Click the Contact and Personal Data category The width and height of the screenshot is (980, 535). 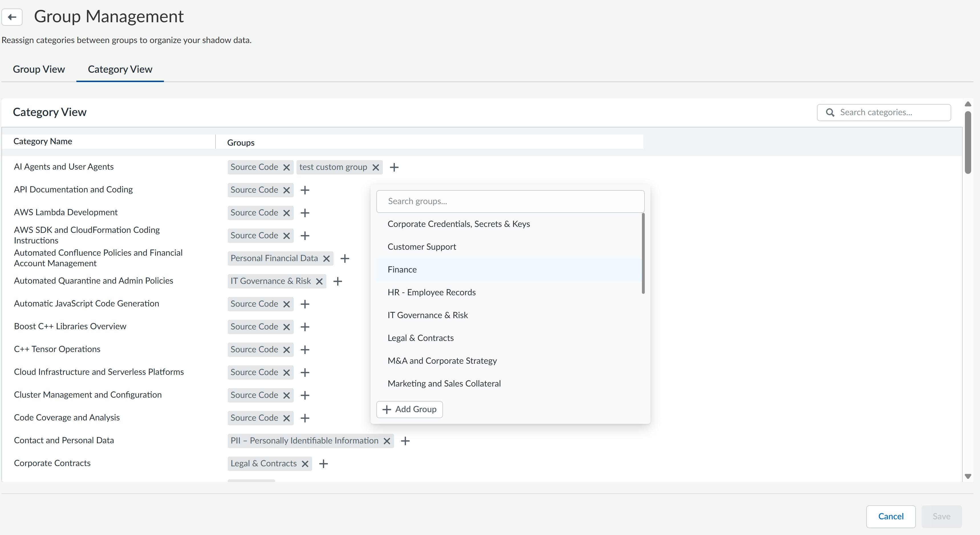pyautogui.click(x=64, y=440)
